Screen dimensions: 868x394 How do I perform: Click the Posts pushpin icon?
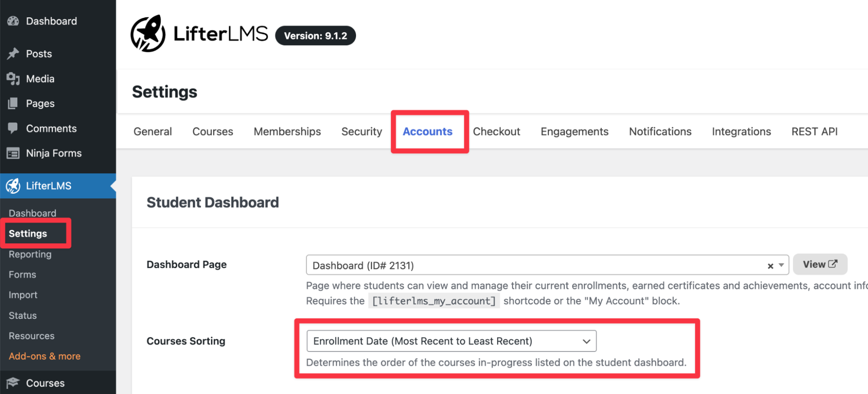point(13,53)
